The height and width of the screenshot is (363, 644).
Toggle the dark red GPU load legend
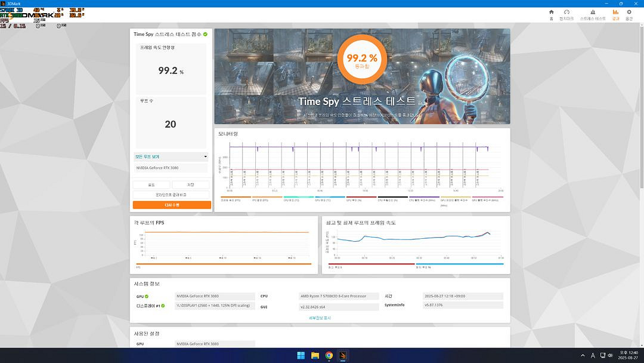361,199
